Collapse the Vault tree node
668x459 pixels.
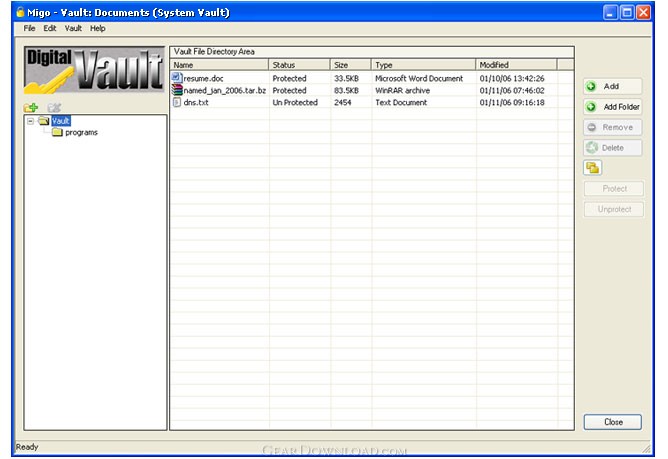click(x=30, y=121)
